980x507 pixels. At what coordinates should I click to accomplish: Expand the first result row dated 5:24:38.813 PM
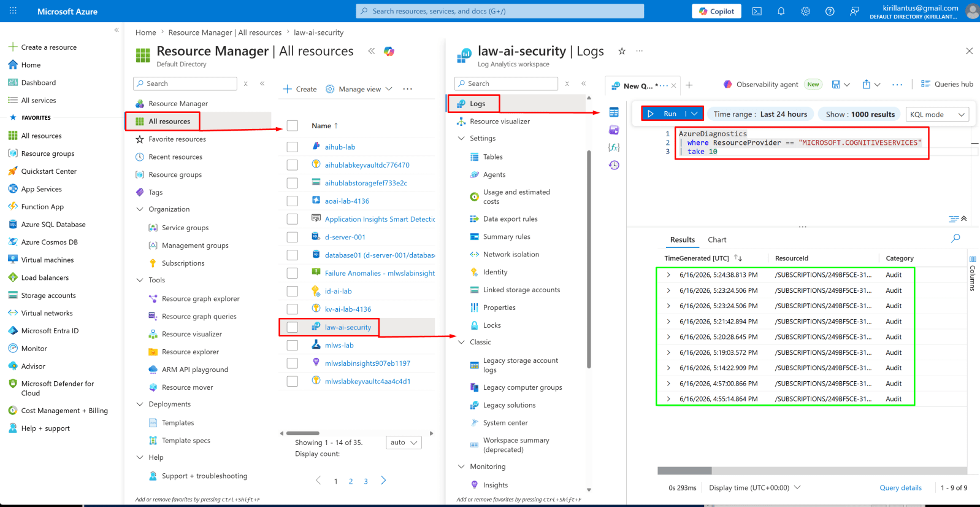pos(668,275)
